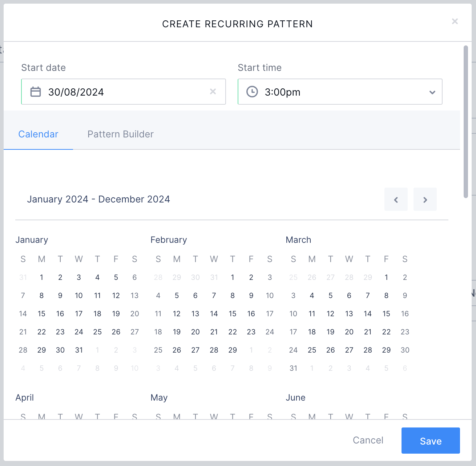The height and width of the screenshot is (466, 476).
Task: Clear the start date using the X icon
Action: coord(213,92)
